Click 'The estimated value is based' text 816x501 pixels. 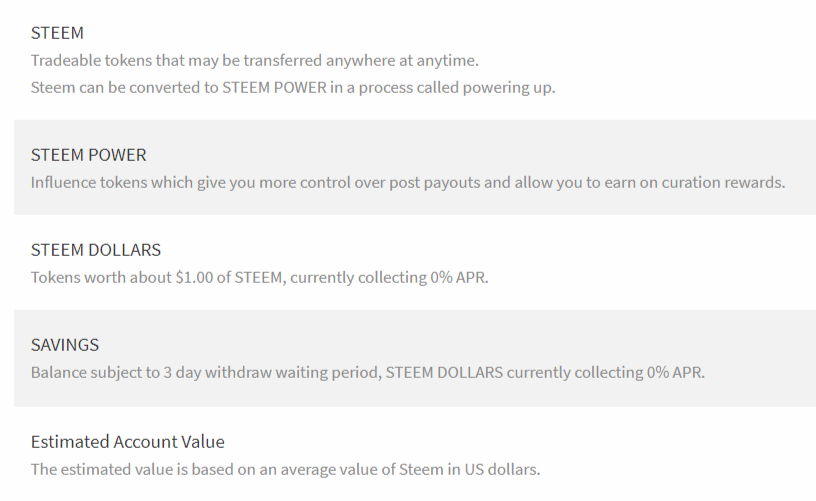tap(285, 469)
